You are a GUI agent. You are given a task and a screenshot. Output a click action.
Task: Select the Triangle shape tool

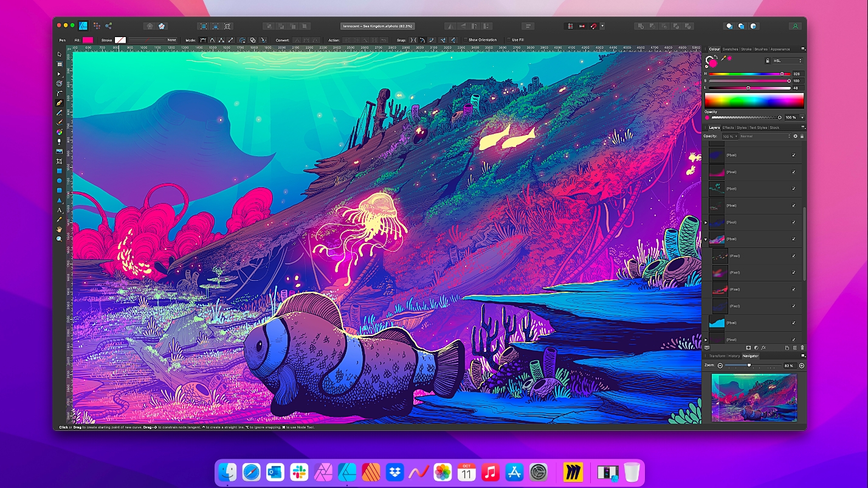[60, 200]
